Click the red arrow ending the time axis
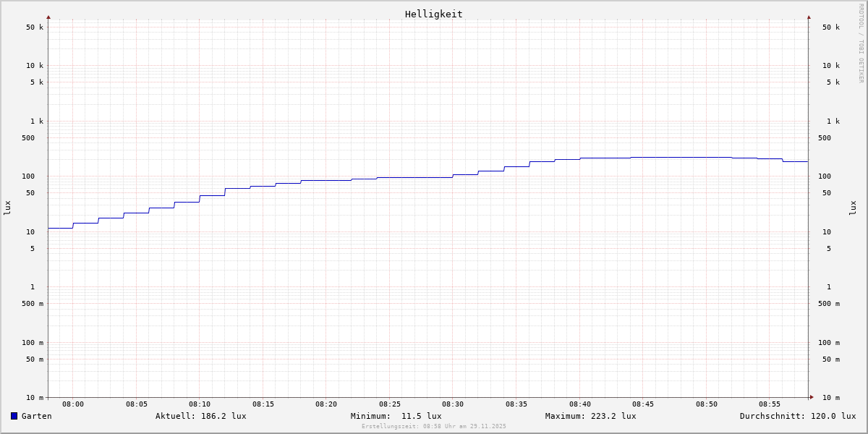 [x=812, y=397]
